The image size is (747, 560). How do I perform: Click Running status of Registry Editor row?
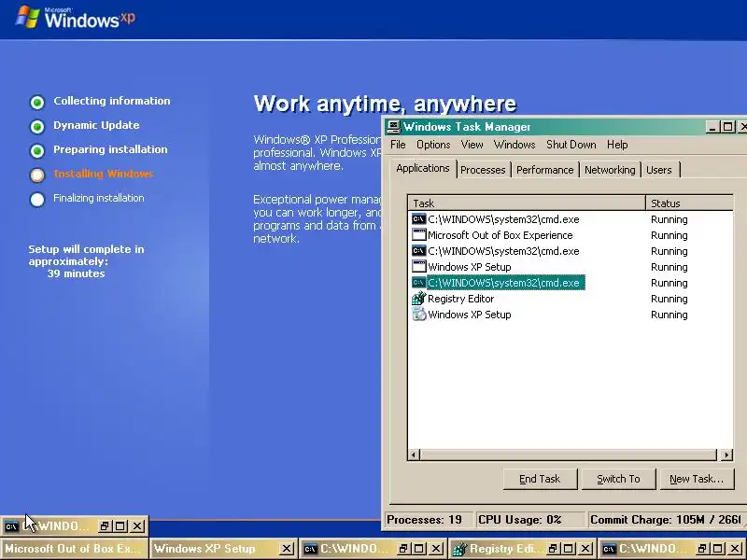669,299
